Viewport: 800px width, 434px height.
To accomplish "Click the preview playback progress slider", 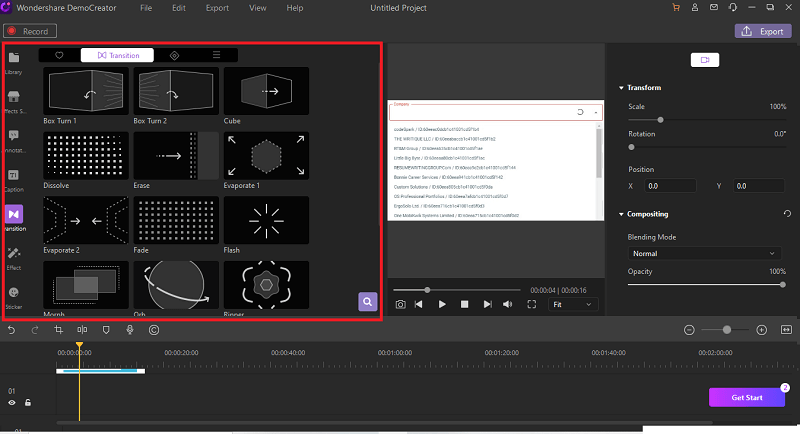I will coord(457,290).
